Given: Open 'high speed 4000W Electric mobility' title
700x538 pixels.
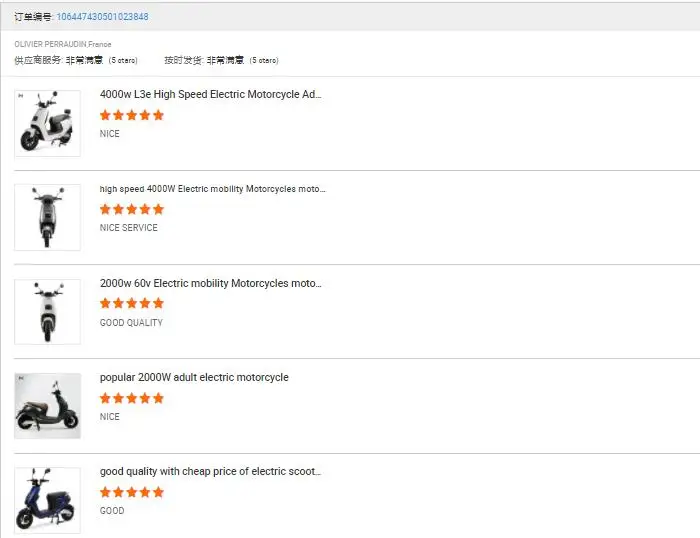Looking at the screenshot, I should [x=212, y=189].
